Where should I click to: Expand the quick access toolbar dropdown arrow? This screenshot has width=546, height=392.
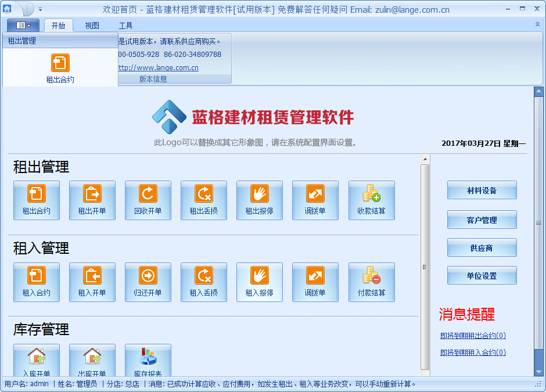pyautogui.click(x=41, y=9)
